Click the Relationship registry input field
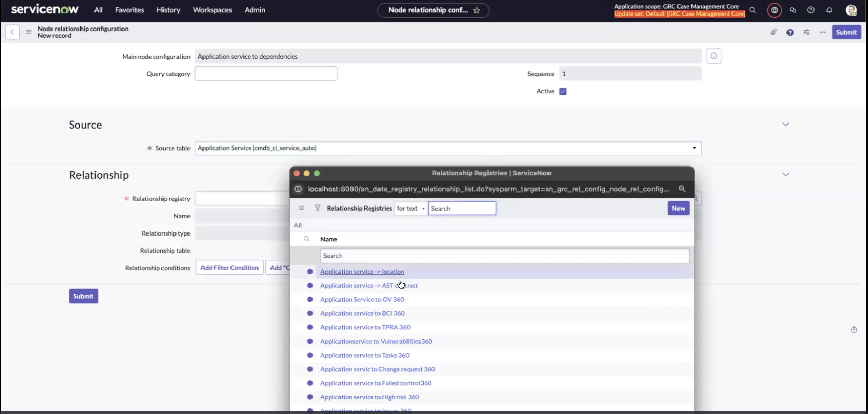Viewport: 868px width, 414px height. (242, 199)
